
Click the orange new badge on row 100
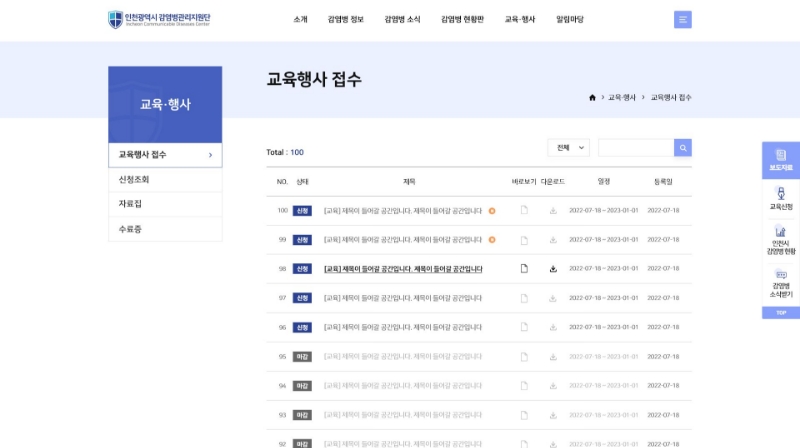(492, 211)
